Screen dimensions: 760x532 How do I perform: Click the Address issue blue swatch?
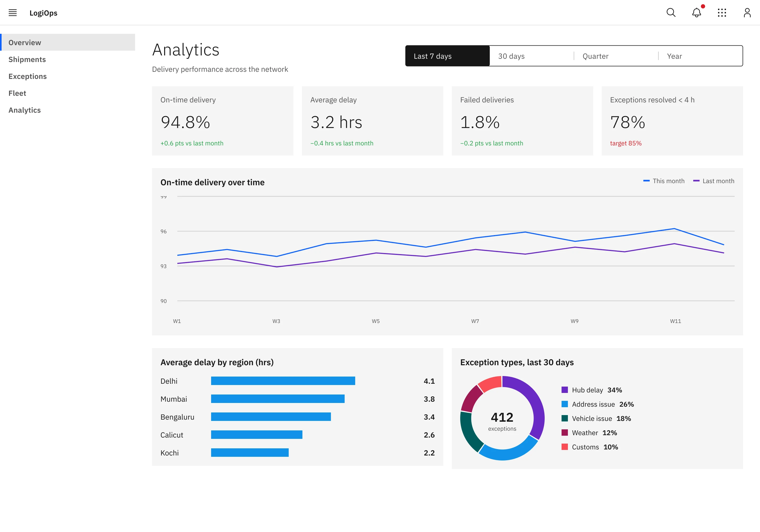[565, 404]
